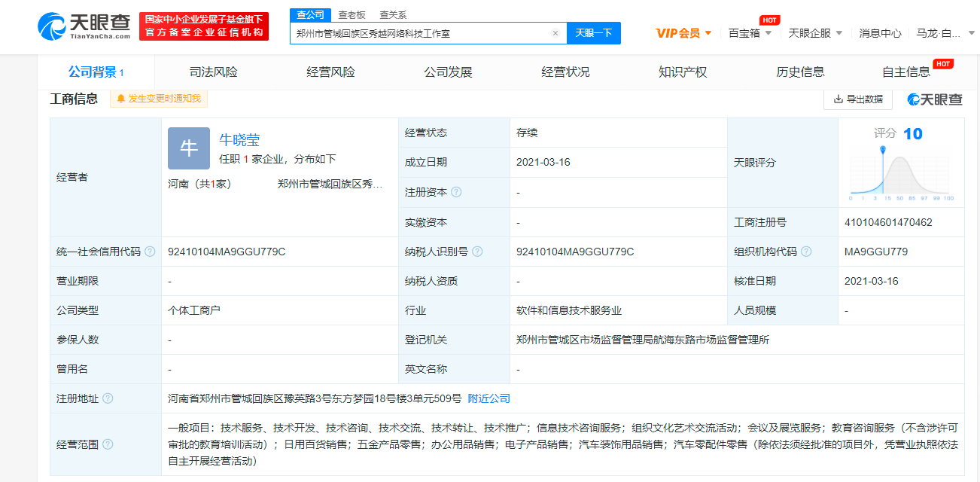
Task: Open the VIP会员 dropdown
Action: tap(683, 33)
